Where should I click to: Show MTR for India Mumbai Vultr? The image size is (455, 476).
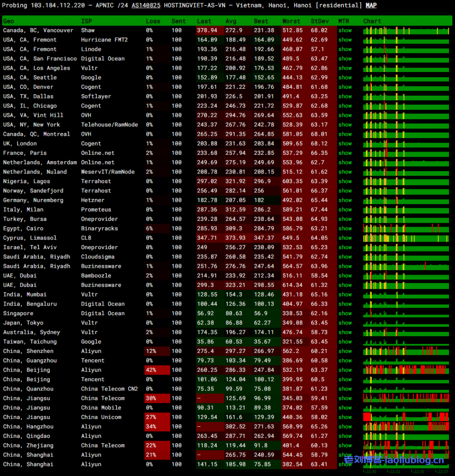(345, 294)
